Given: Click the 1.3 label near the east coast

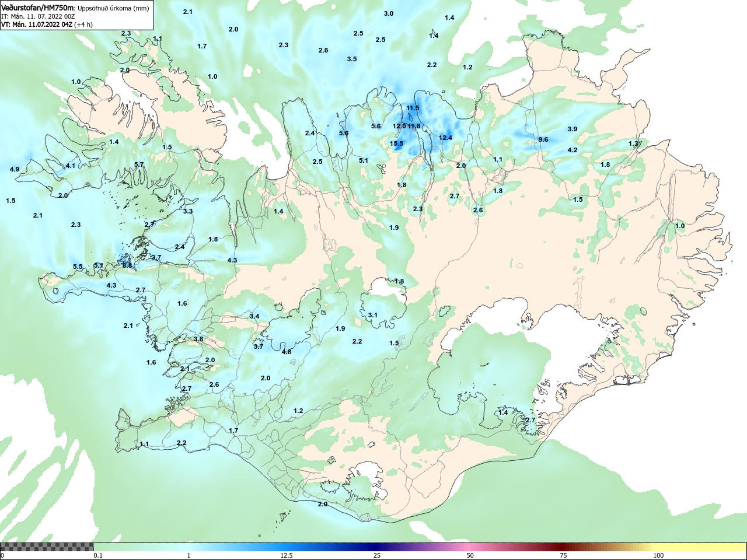Looking at the screenshot, I should tap(633, 143).
